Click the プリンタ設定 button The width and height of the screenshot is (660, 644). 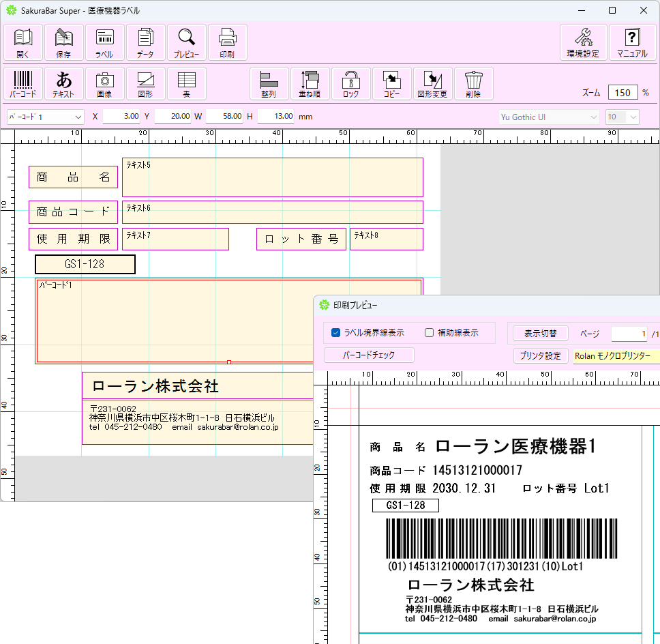[541, 355]
